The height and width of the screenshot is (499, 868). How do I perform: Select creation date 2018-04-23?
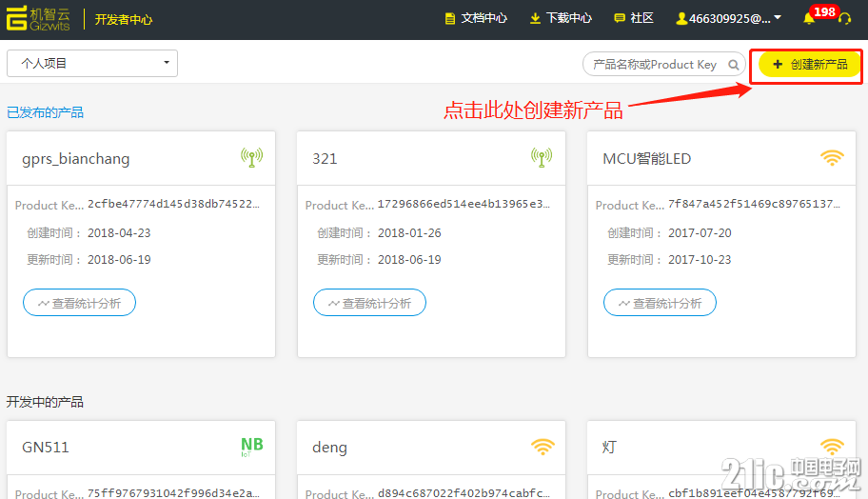click(119, 233)
